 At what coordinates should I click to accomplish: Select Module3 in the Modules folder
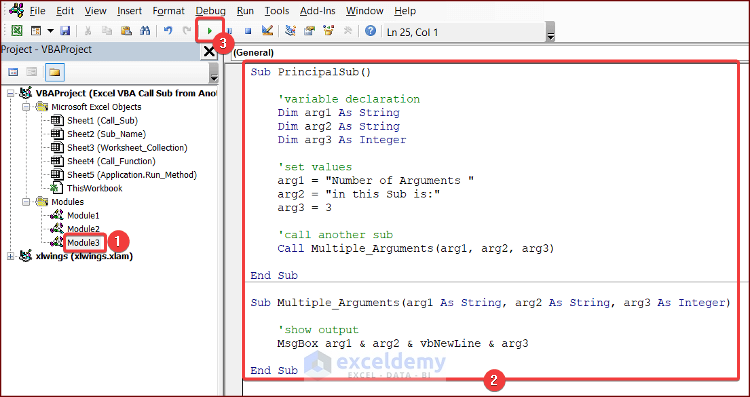click(83, 243)
